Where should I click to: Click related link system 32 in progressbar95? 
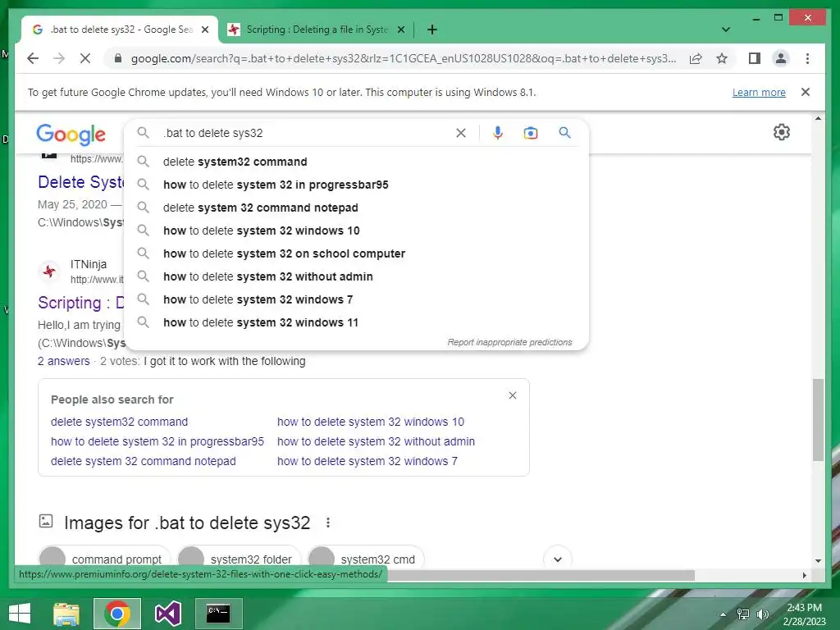click(157, 441)
